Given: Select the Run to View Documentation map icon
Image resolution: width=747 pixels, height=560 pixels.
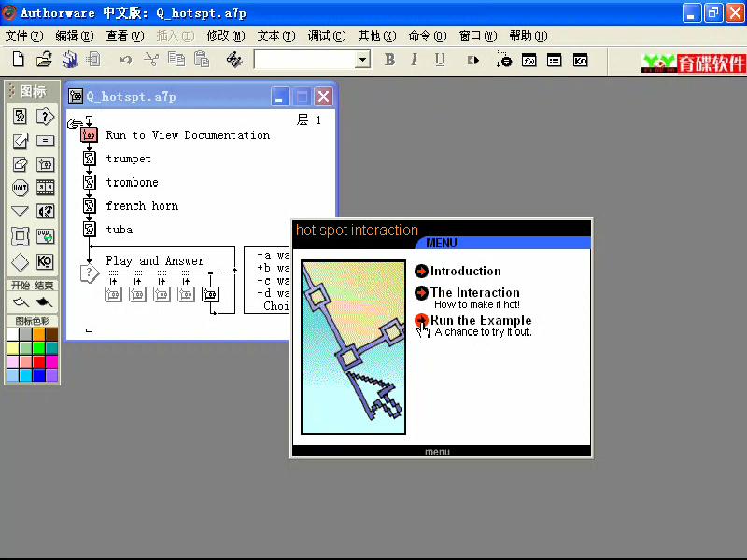Looking at the screenshot, I should pyautogui.click(x=89, y=134).
